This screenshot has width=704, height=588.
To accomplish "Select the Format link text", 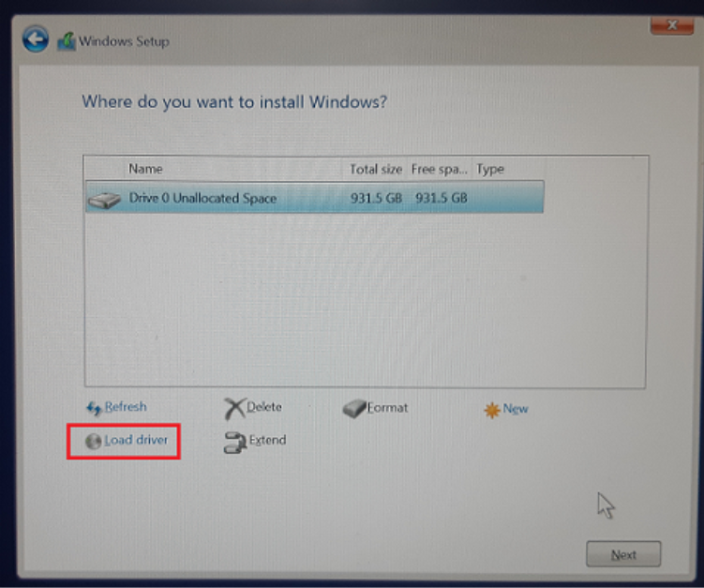I will (x=387, y=408).
